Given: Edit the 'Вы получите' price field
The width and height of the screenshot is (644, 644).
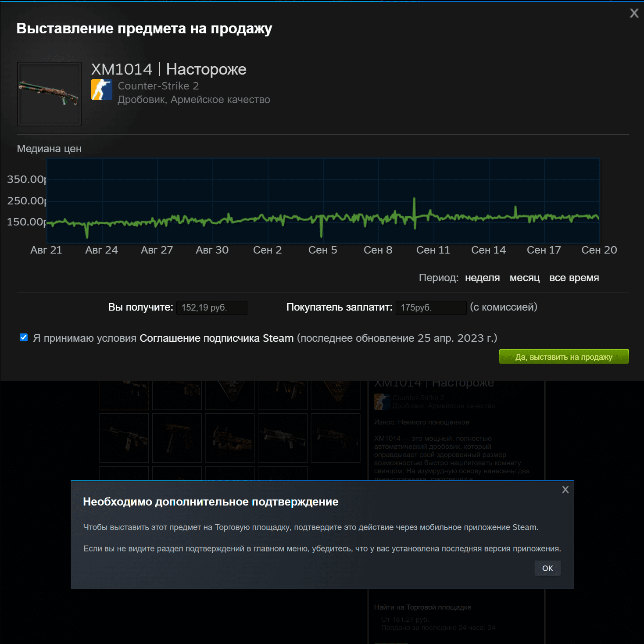Looking at the screenshot, I should pos(212,308).
